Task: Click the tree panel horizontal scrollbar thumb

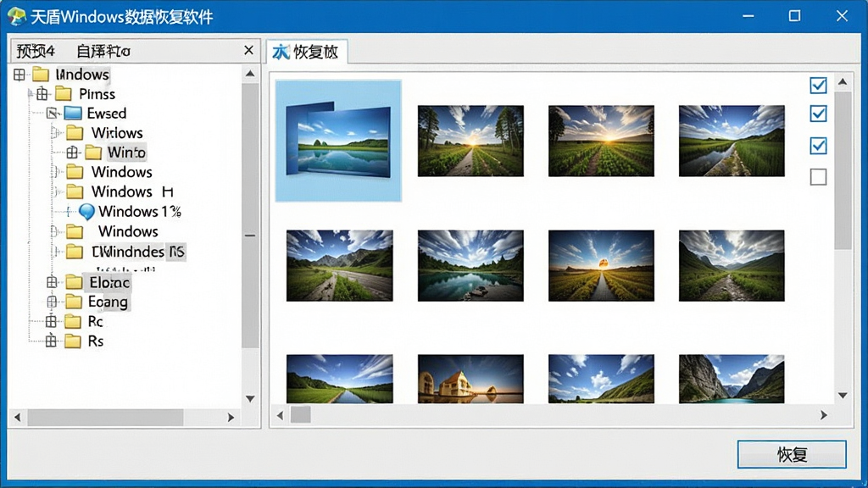Action: point(105,418)
